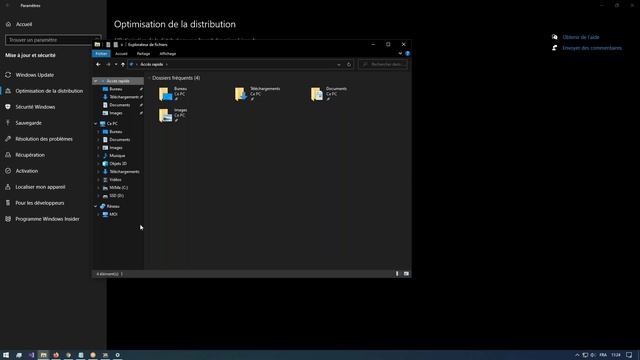Open Sauvegarde in Paramètres sidebar
This screenshot has height=360, width=640.
click(29, 123)
